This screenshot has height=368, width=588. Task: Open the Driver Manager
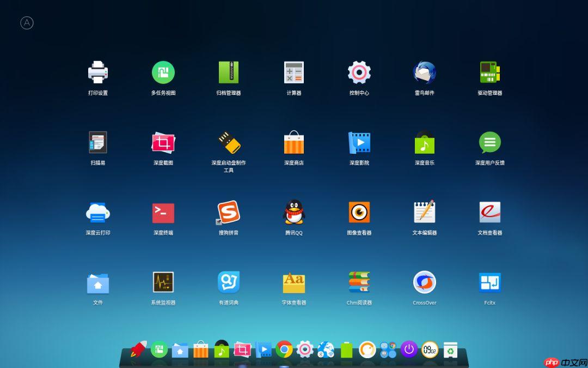pos(489,71)
